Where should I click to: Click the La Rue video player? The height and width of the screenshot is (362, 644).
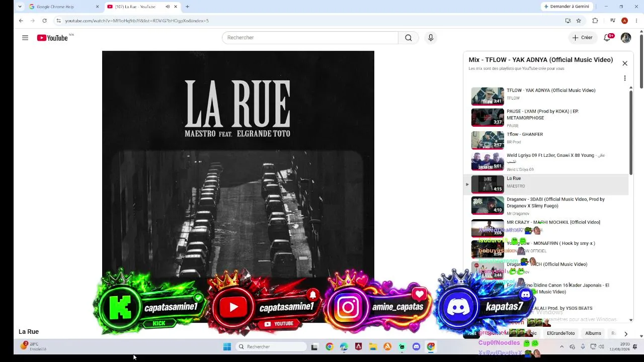tap(238, 186)
